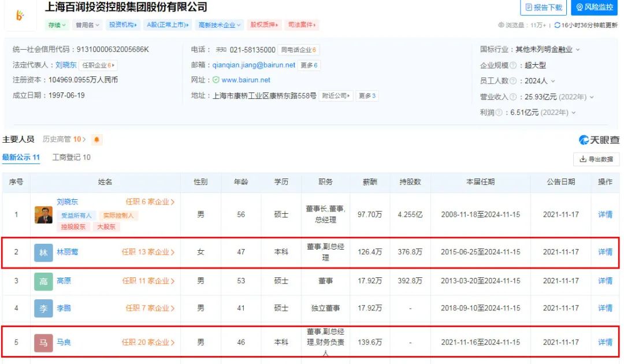Click the help icon beside 营业收入
The height and width of the screenshot is (364, 624).
513,96
